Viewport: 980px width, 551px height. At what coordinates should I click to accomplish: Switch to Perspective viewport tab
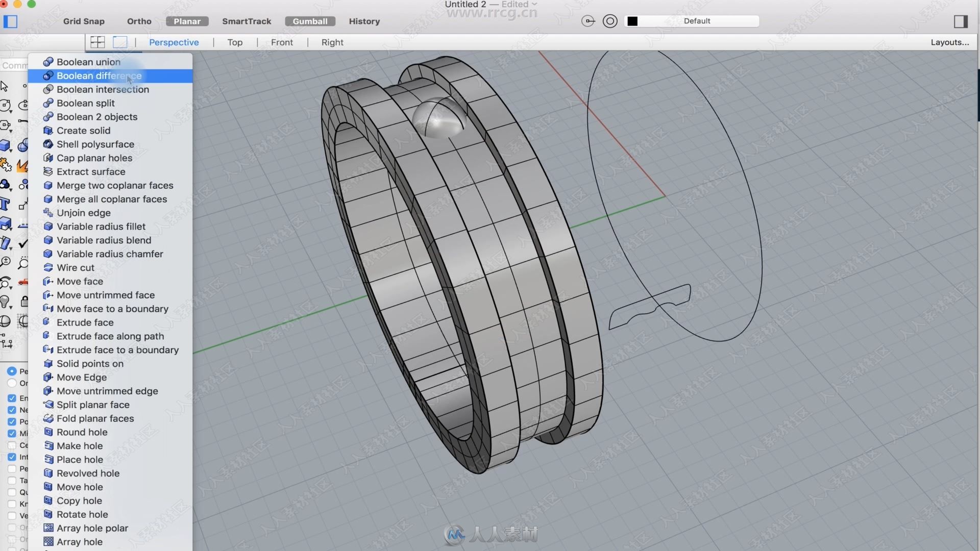(174, 42)
